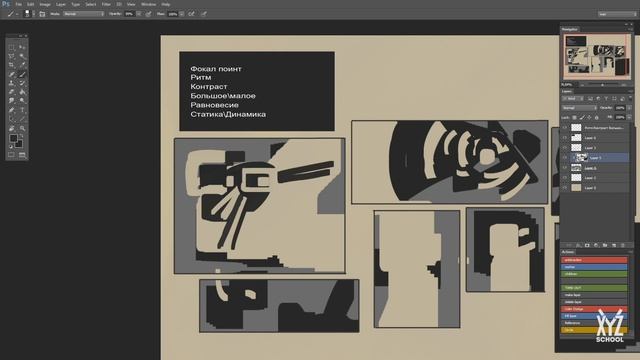
Task: Create a new group folder icon
Action: (605, 245)
